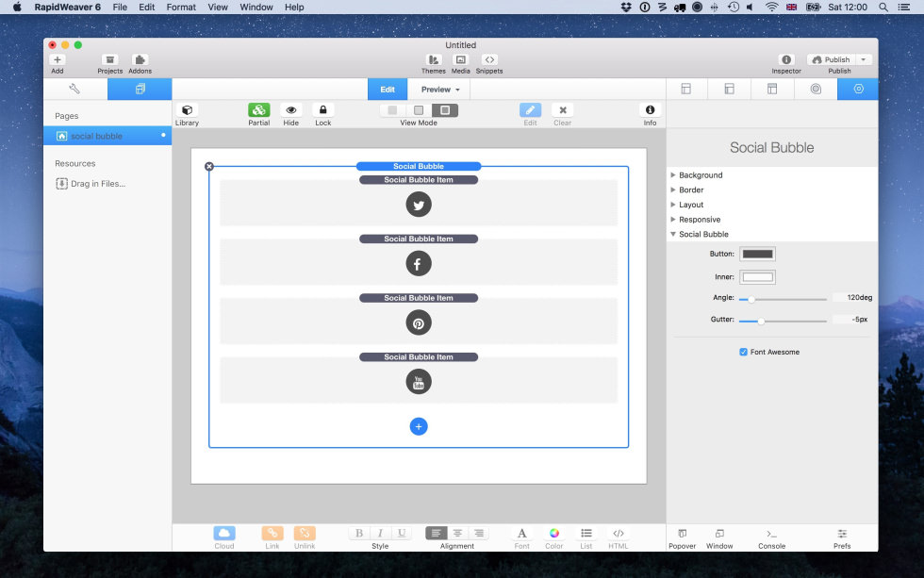This screenshot has width=924, height=578.
Task: Add a new Social Bubble item
Action: 419,426
